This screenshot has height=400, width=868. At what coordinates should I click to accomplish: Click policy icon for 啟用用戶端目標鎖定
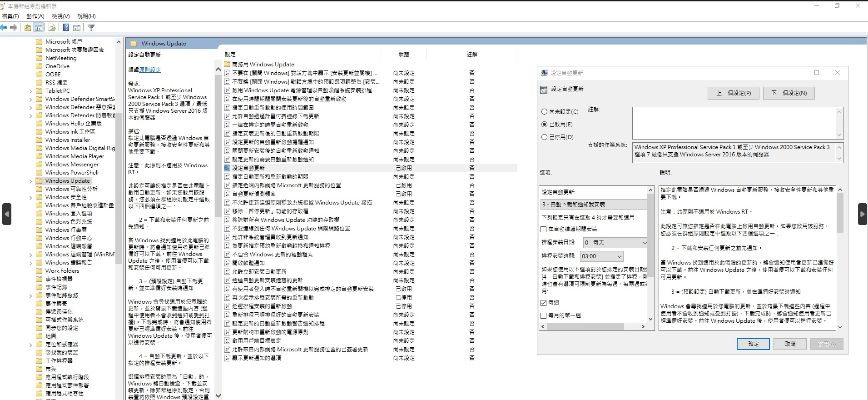pos(228,341)
